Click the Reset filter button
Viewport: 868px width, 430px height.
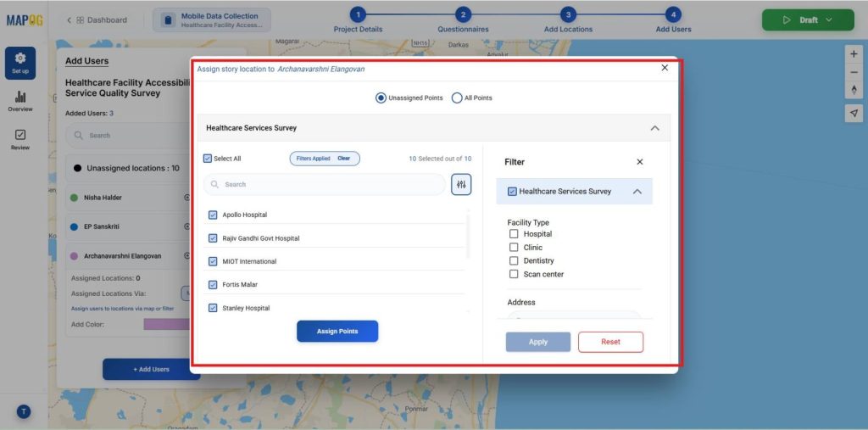coord(610,342)
